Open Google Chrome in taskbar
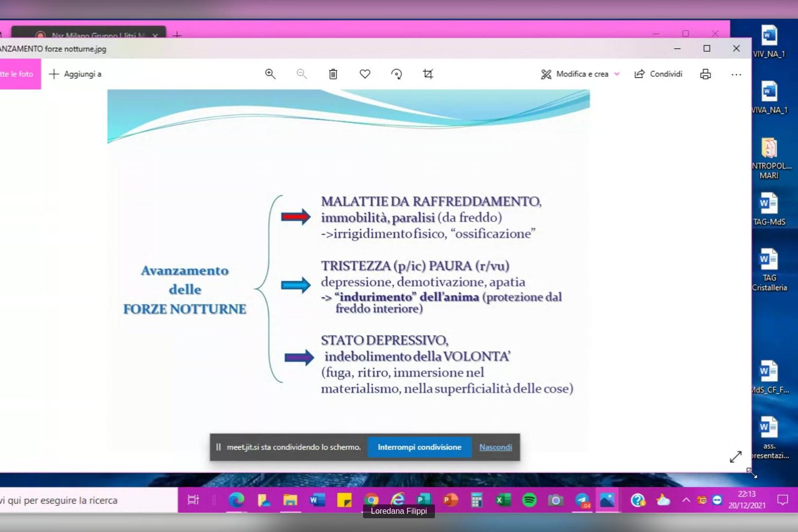Screen dimensions: 798x532 point(371,499)
